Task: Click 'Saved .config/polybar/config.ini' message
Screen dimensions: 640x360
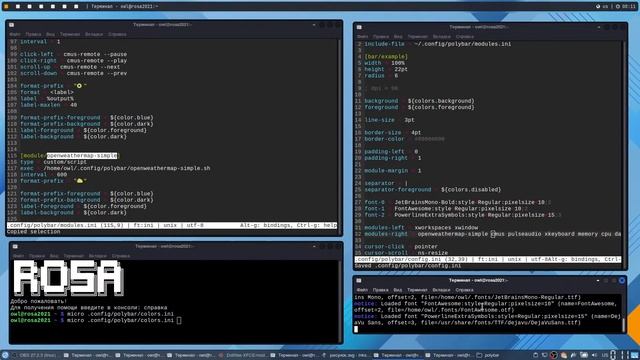Action: tap(408, 266)
